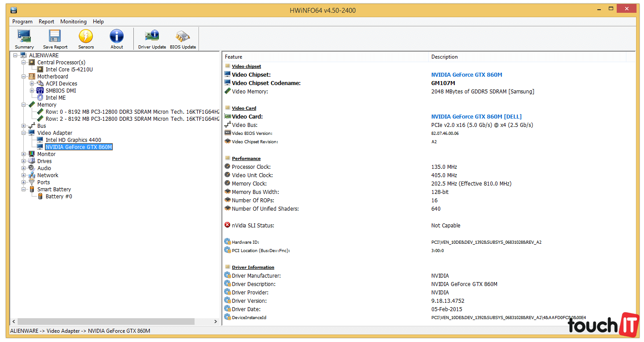Viewport: 644px width, 342px height.
Task: Click the tree panel horizontal scrollbar
Action: [106, 322]
